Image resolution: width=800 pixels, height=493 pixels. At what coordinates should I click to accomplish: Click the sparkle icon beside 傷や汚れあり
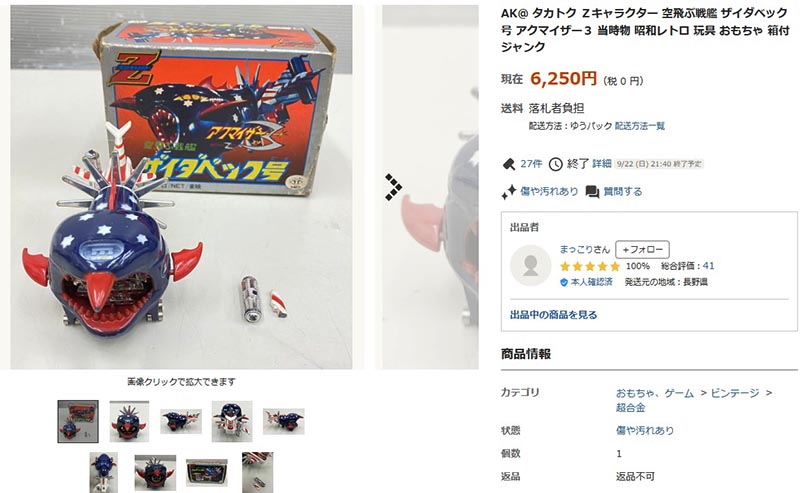[x=509, y=192]
